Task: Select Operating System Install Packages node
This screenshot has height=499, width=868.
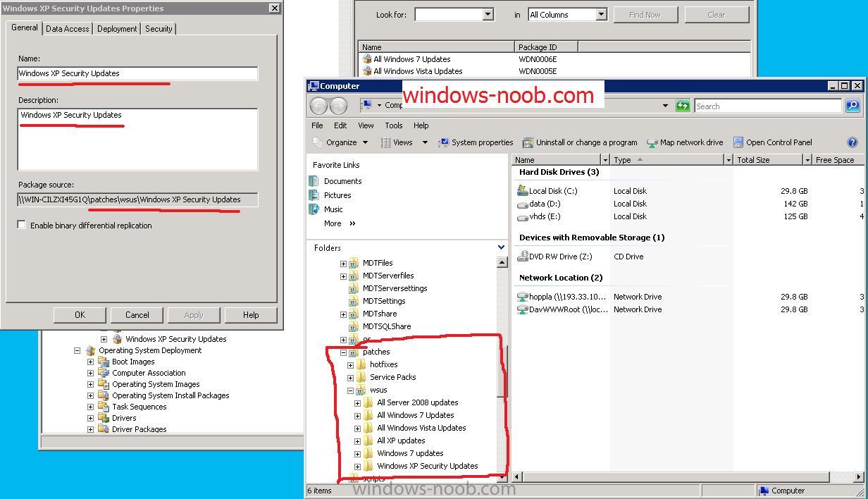Action: point(170,395)
